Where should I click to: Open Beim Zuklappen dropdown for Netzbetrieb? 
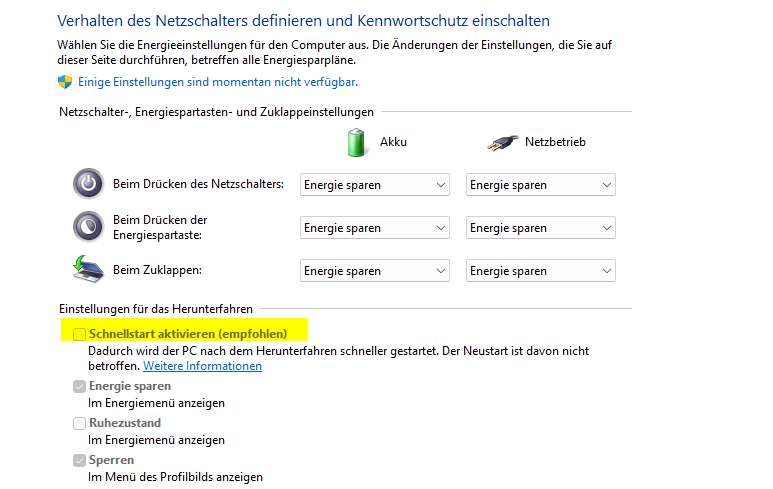click(x=540, y=271)
